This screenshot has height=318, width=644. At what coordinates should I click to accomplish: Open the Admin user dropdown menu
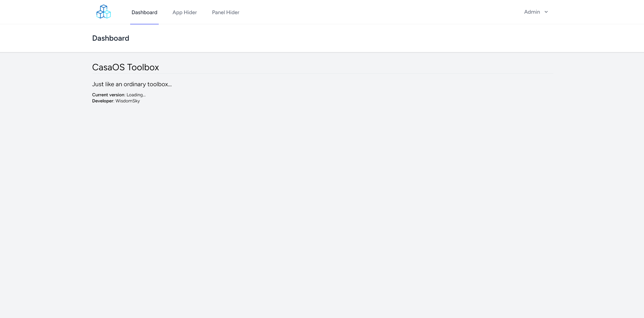point(536,12)
